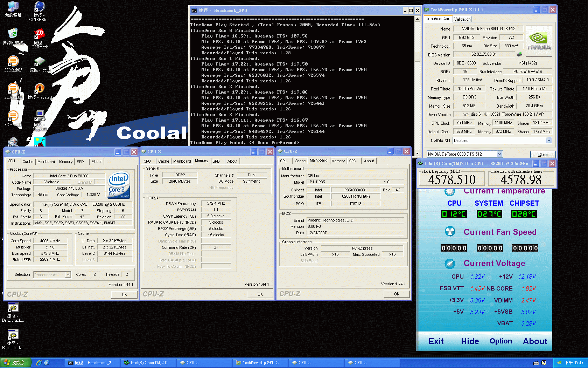The image size is (588, 368).
Task: Switch to the Validation tab in GPU-Z
Action: coord(462,19)
